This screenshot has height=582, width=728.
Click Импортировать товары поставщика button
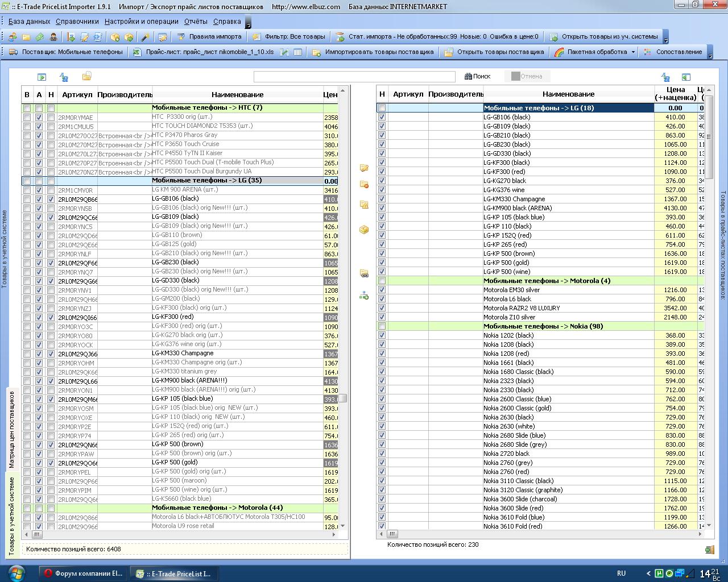(373, 52)
